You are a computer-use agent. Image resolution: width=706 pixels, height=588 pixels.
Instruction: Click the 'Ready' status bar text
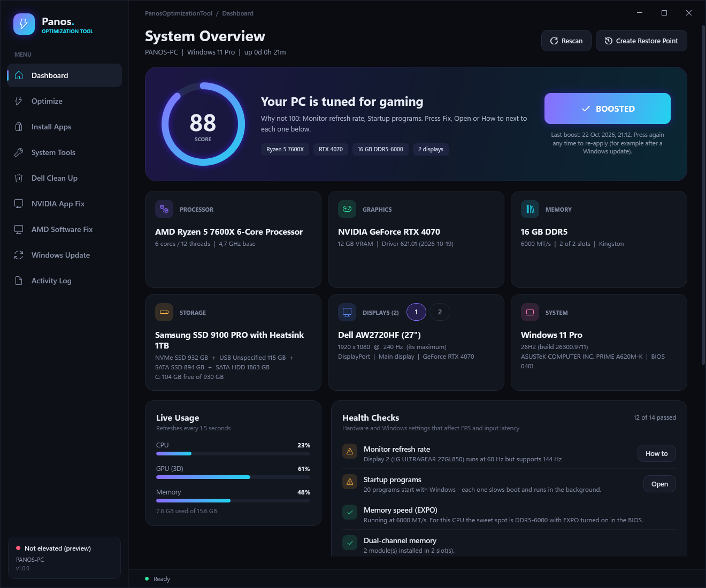point(162,579)
